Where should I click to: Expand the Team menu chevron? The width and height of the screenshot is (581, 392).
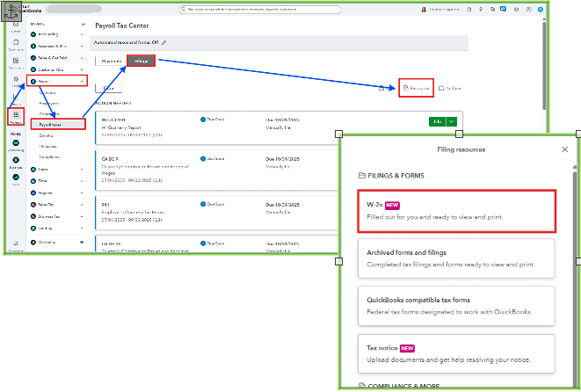82,170
